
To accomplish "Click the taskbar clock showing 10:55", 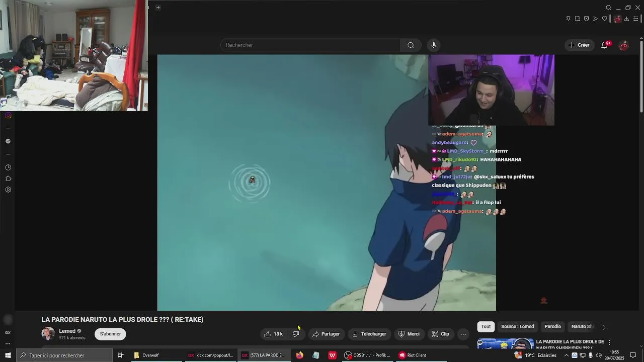I will coord(614,355).
